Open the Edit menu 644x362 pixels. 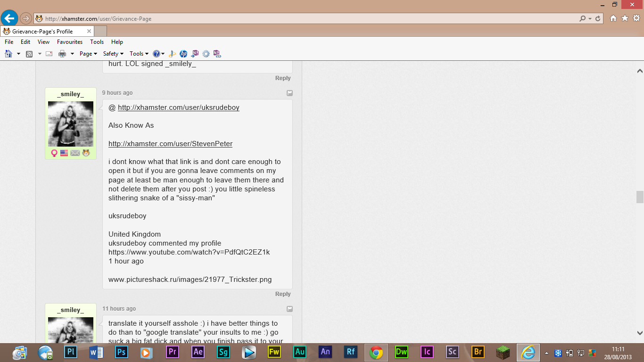[25, 42]
